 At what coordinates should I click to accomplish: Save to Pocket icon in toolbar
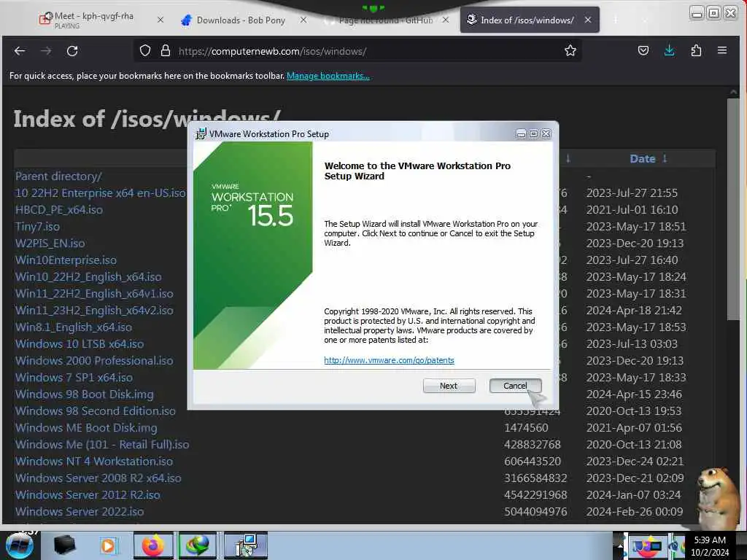643,50
